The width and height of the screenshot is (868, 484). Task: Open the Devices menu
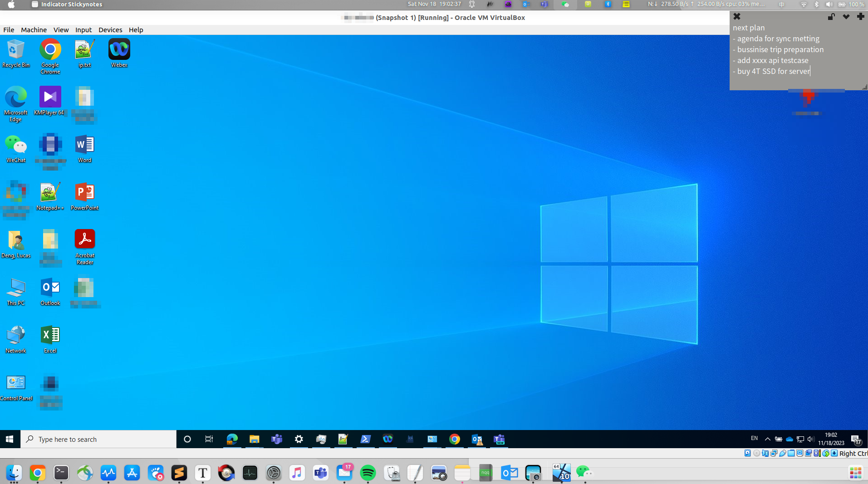click(x=110, y=30)
